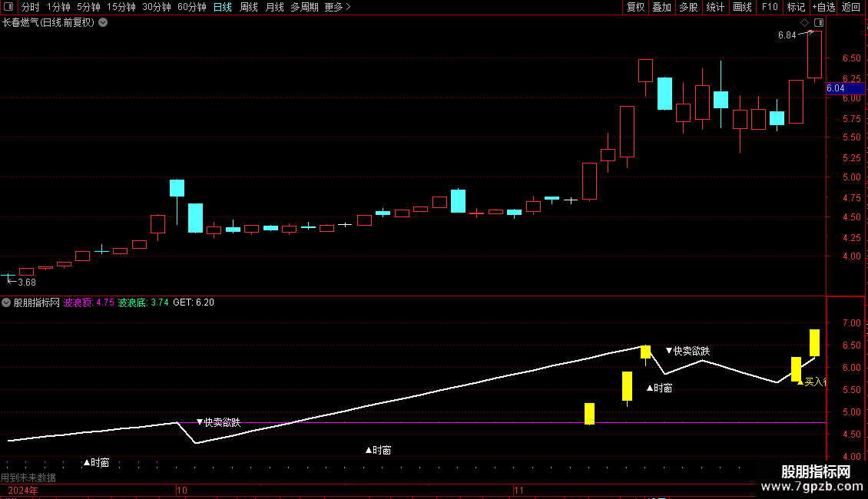Viewport: 868px width, 499px height.
Task: Select the 日线 daily chart tab
Action: point(223,7)
